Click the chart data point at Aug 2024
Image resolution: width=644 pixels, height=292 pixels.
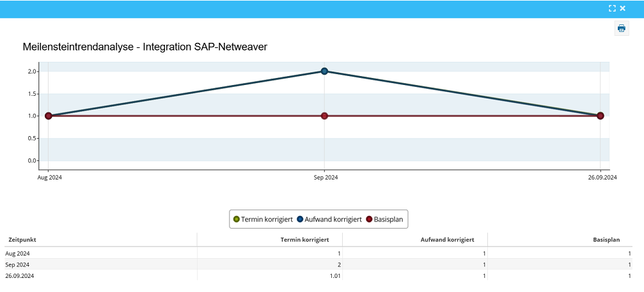[x=48, y=116]
